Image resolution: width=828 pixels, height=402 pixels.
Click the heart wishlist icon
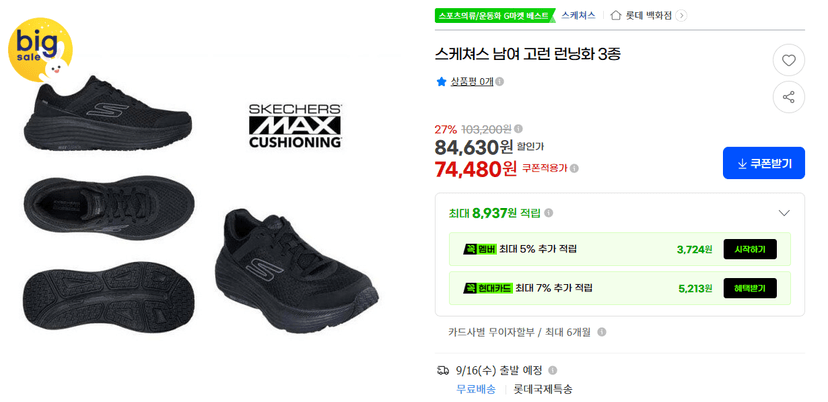788,60
